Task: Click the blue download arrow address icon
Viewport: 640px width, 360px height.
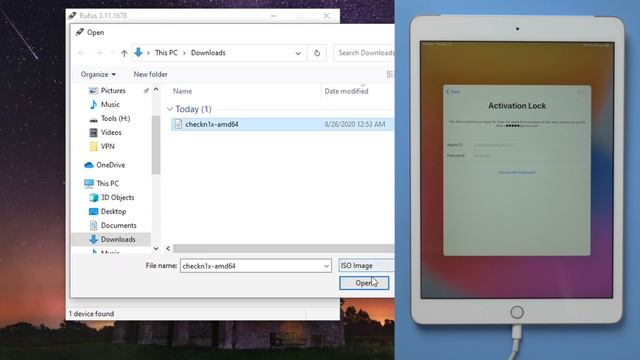Action: click(138, 52)
